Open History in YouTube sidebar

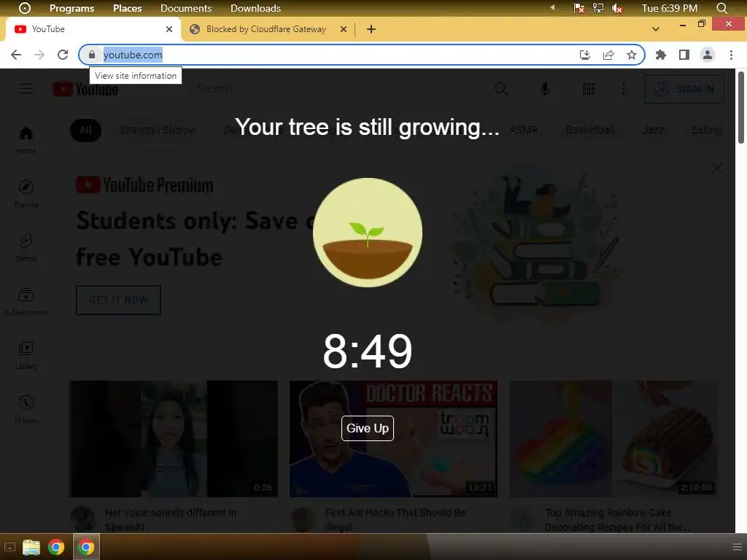pos(26,409)
